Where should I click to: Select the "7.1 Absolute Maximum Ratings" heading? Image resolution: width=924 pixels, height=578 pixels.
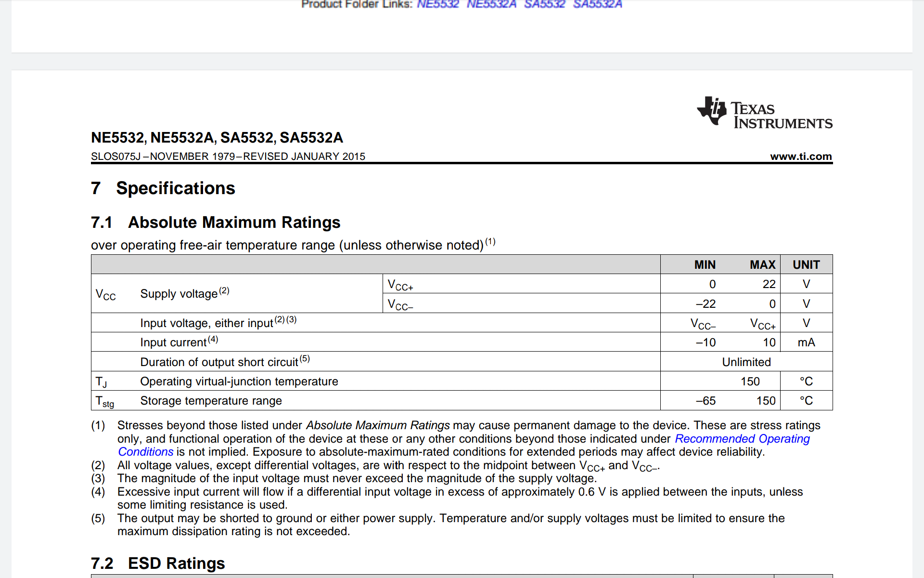click(216, 223)
